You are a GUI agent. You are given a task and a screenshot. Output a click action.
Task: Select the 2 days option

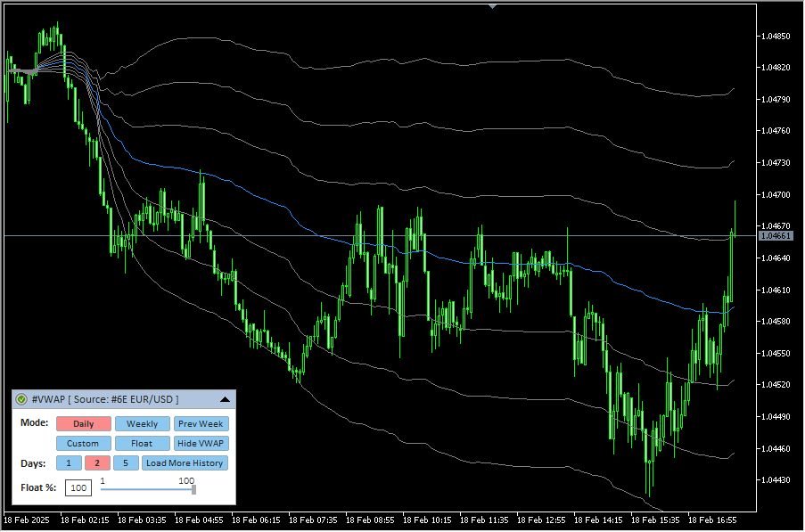[97, 463]
